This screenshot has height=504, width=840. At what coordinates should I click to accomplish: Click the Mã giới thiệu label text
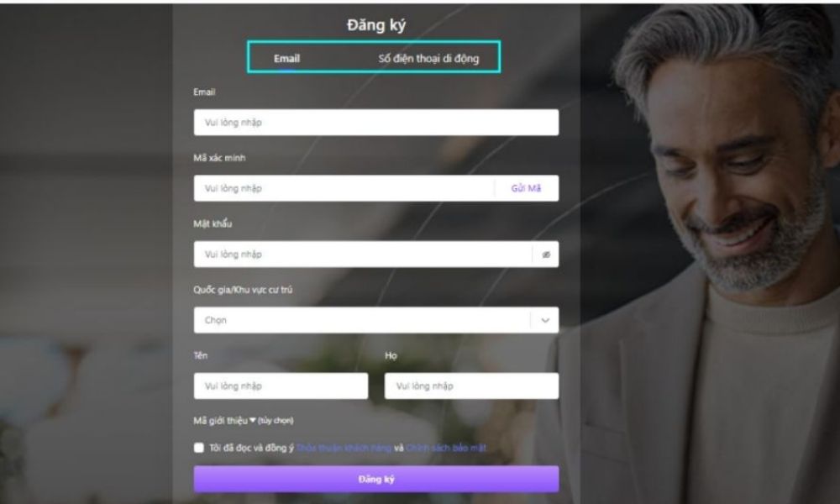coord(221,421)
